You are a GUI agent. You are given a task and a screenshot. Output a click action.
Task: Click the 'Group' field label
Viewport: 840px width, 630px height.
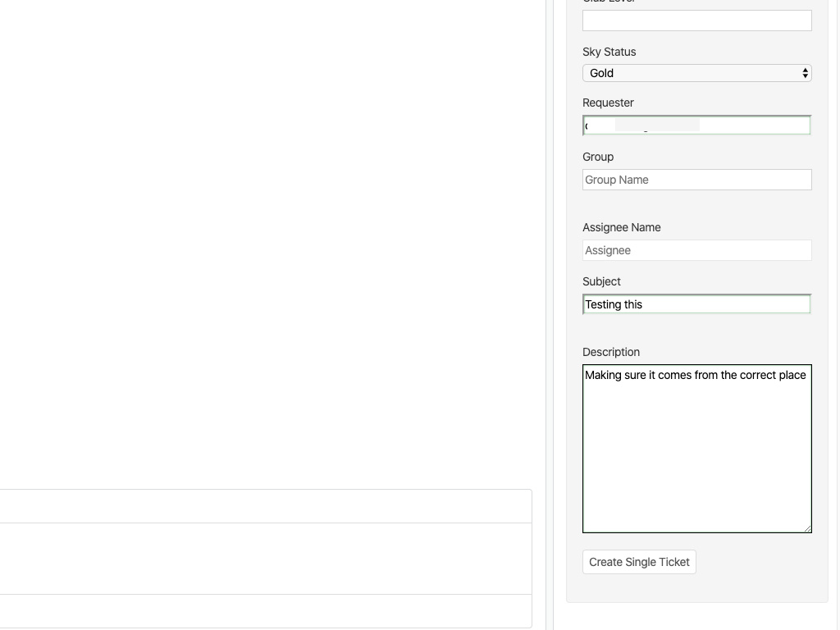pyautogui.click(x=598, y=157)
